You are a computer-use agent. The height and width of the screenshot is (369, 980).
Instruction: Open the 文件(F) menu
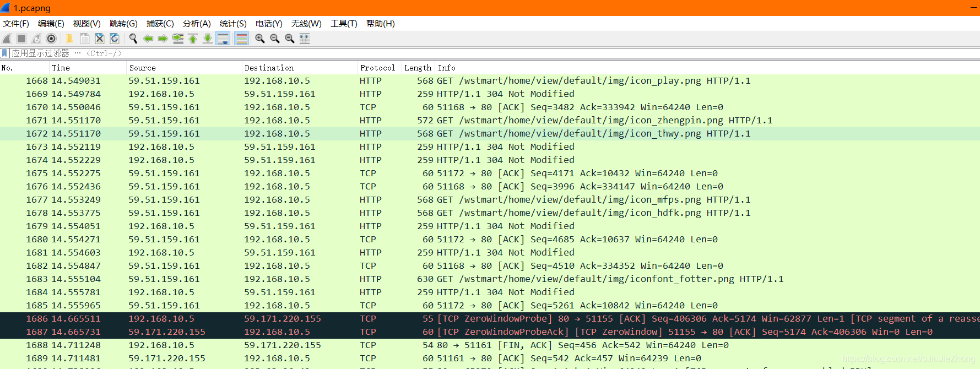pos(16,24)
